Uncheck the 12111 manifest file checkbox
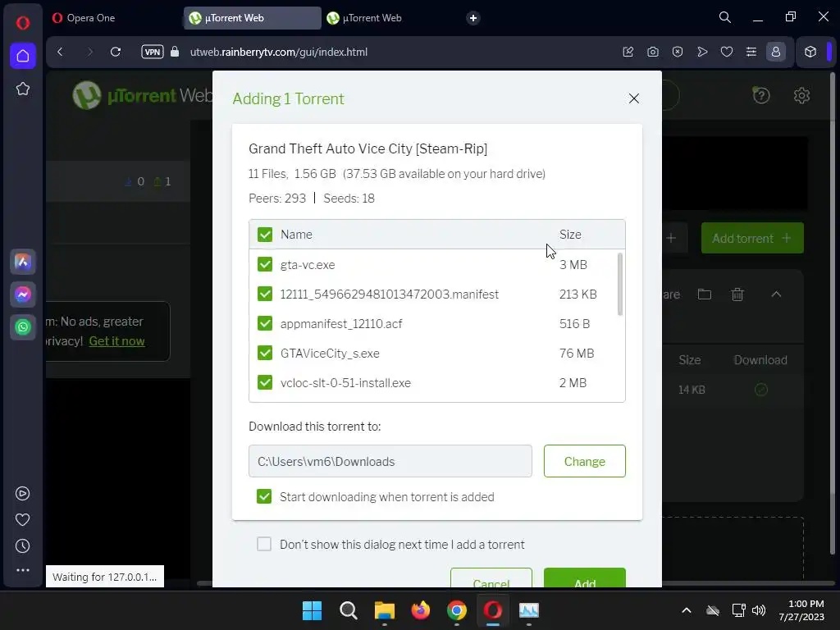This screenshot has width=840, height=630. coord(265,294)
